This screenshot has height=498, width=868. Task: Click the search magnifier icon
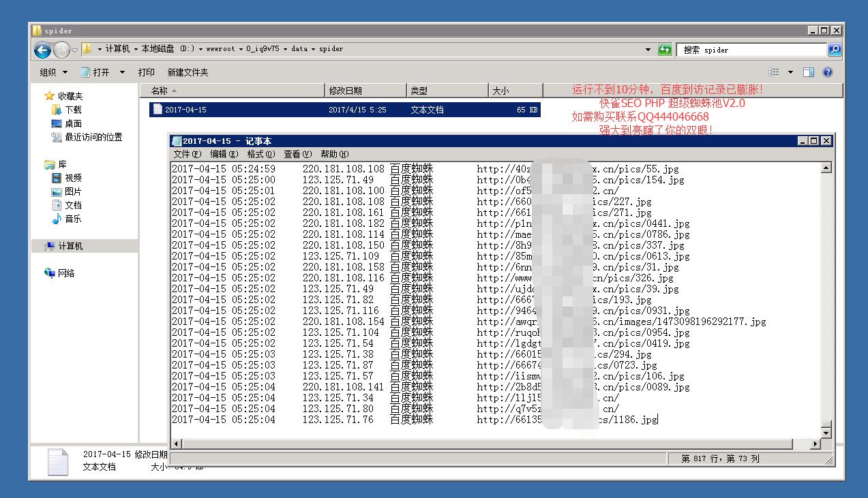(x=834, y=50)
